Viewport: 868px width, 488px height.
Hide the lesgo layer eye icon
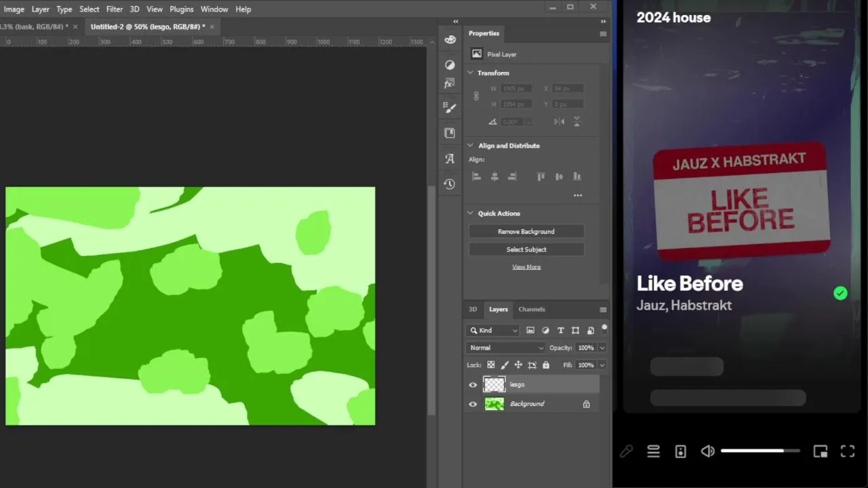(473, 385)
